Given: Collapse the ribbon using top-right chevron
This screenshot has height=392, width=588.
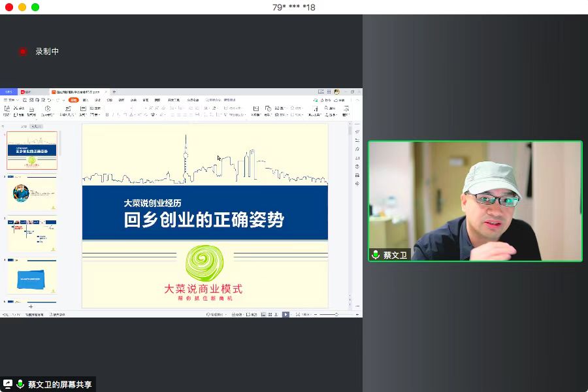Looking at the screenshot, I should (357, 100).
